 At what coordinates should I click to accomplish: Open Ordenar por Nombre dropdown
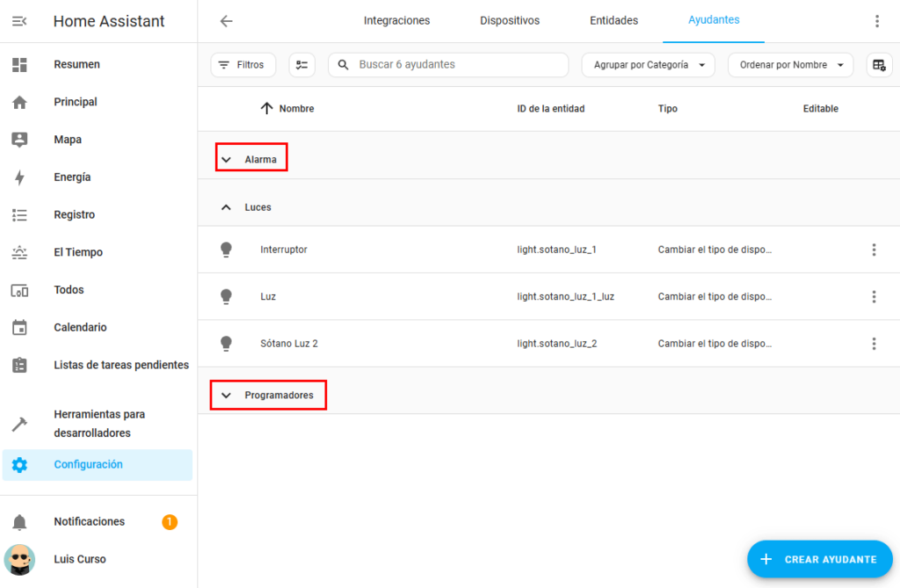coord(790,65)
